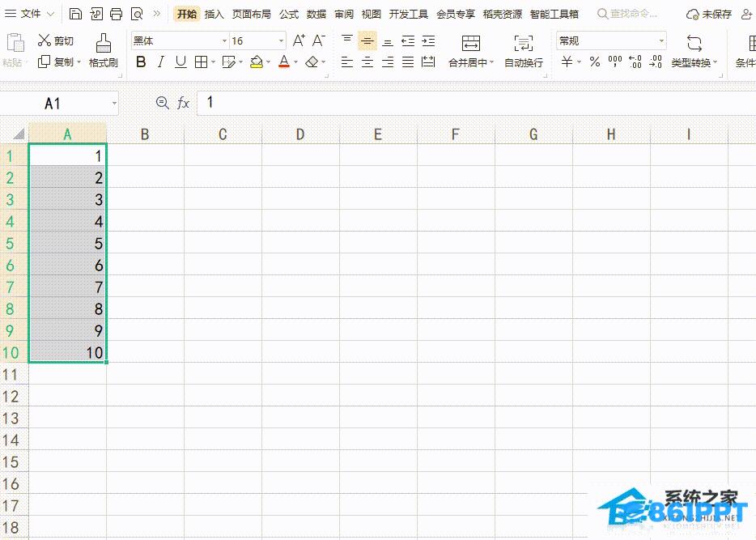
Task: Open the 开发工具 tab
Action: point(409,14)
